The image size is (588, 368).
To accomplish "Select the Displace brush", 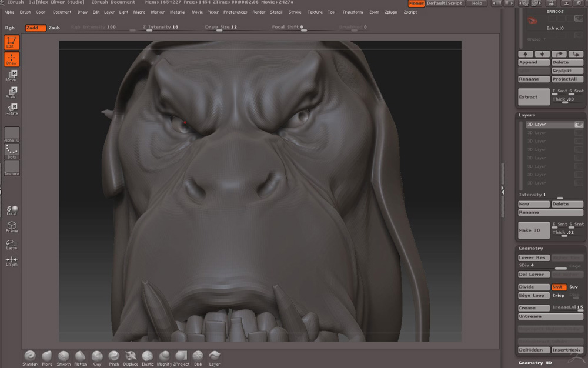I will 131,358.
